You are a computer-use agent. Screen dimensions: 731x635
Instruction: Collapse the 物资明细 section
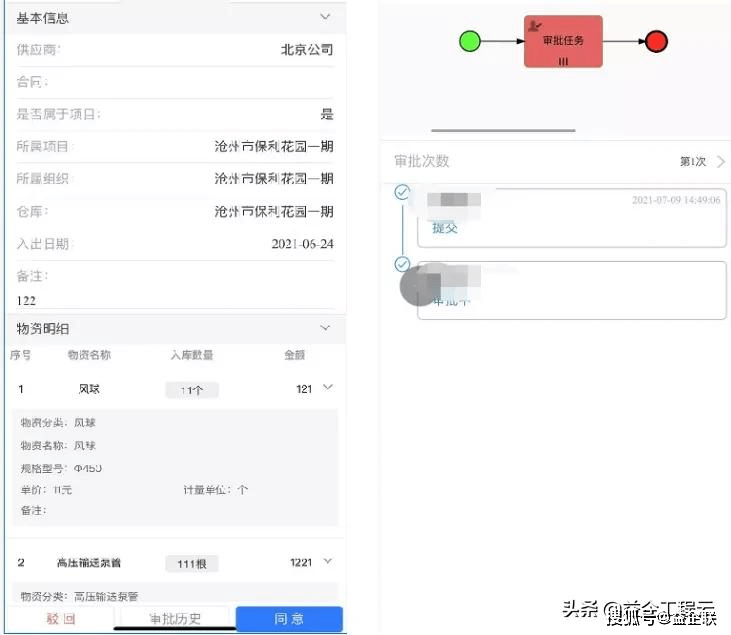tap(324, 328)
